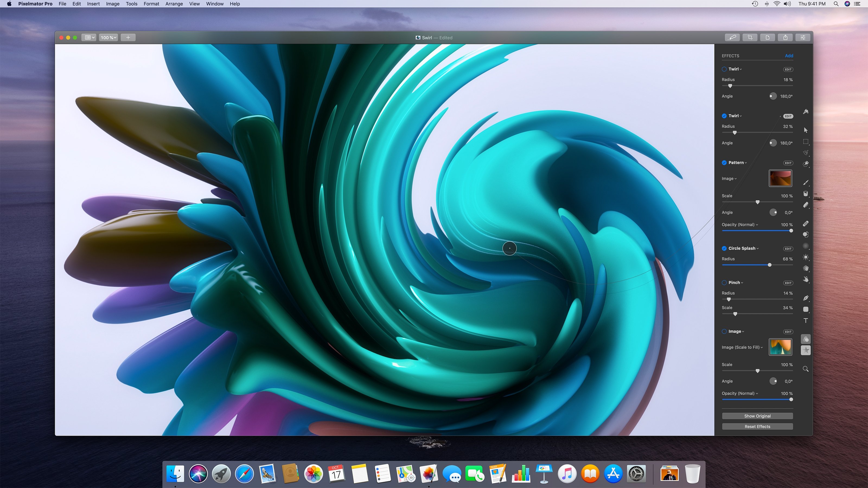868x488 pixels.
Task: Open the Image menu in menu bar
Action: [x=112, y=4]
